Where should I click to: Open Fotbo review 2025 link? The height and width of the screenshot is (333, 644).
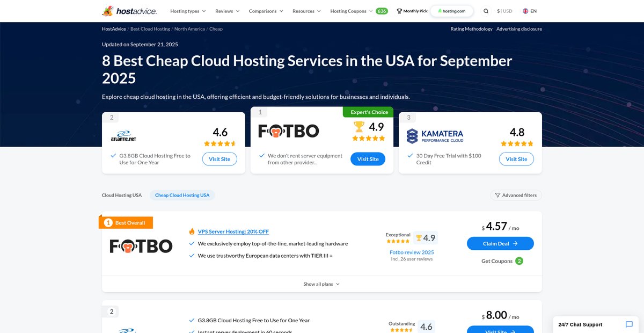coord(412,252)
